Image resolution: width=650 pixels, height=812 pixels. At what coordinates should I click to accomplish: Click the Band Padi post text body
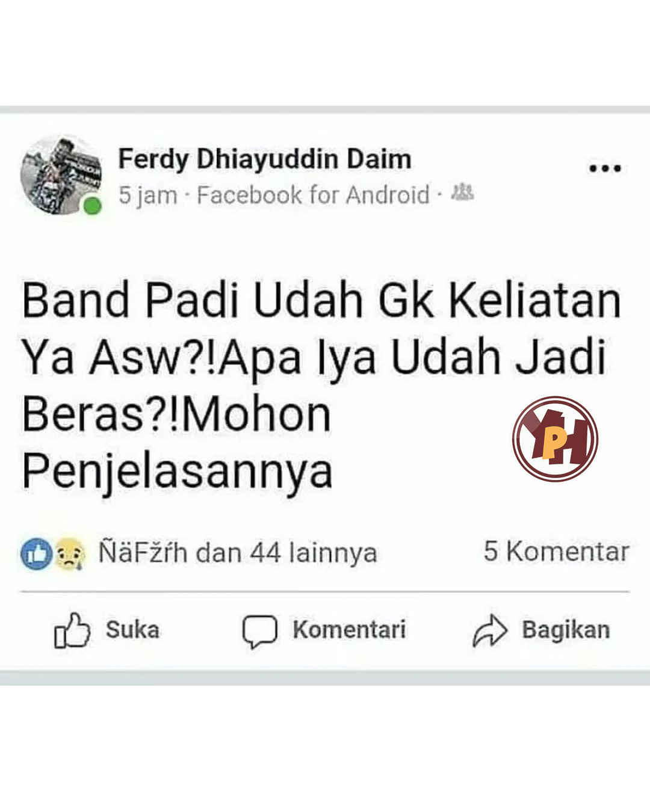coord(321,385)
